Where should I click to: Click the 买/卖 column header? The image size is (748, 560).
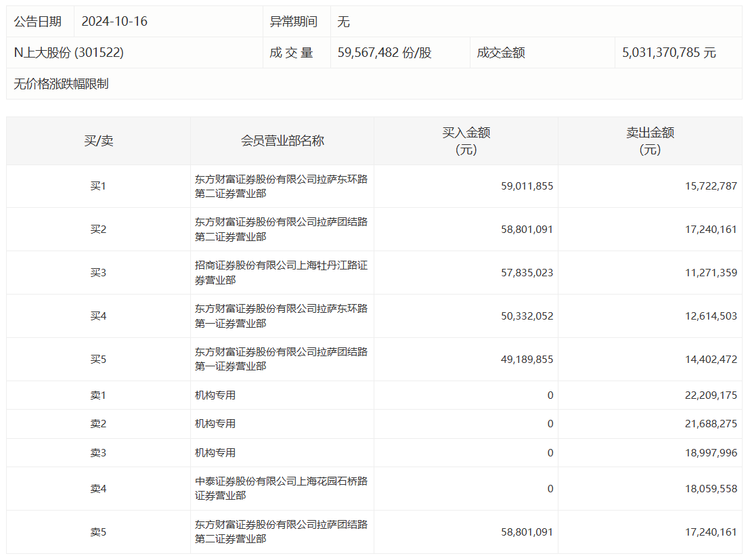point(98,141)
